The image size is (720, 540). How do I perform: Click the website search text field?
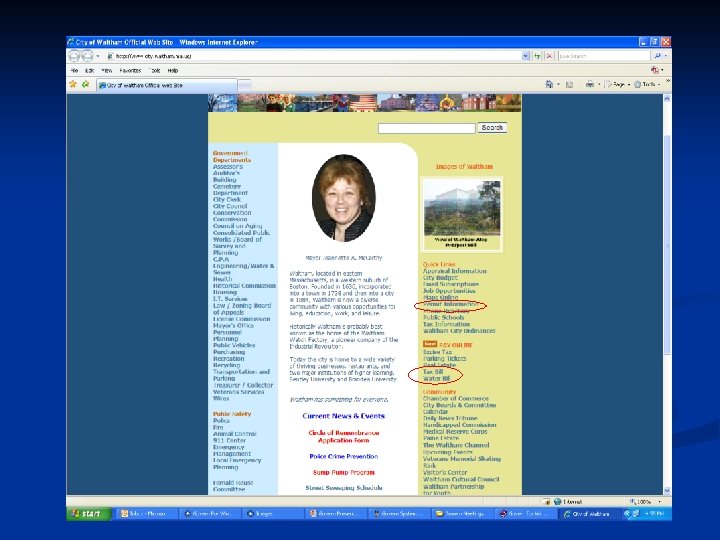click(x=427, y=128)
